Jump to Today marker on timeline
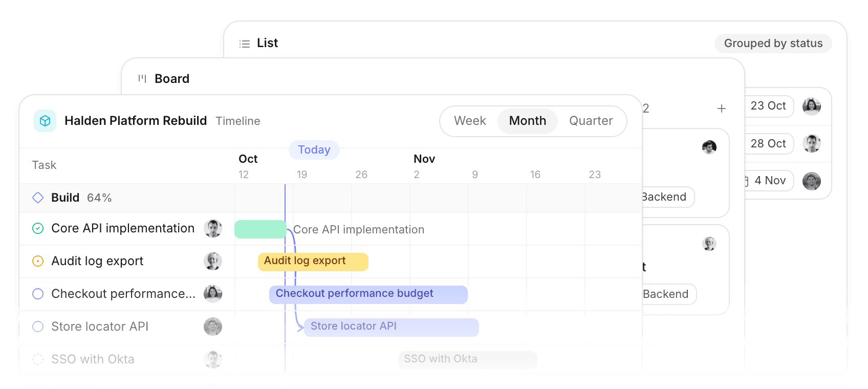 pos(314,150)
